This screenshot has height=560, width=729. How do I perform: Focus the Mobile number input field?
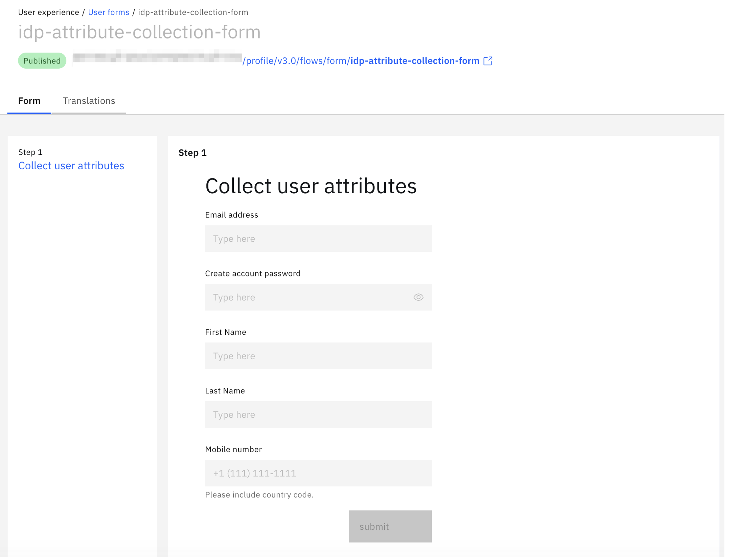(318, 473)
